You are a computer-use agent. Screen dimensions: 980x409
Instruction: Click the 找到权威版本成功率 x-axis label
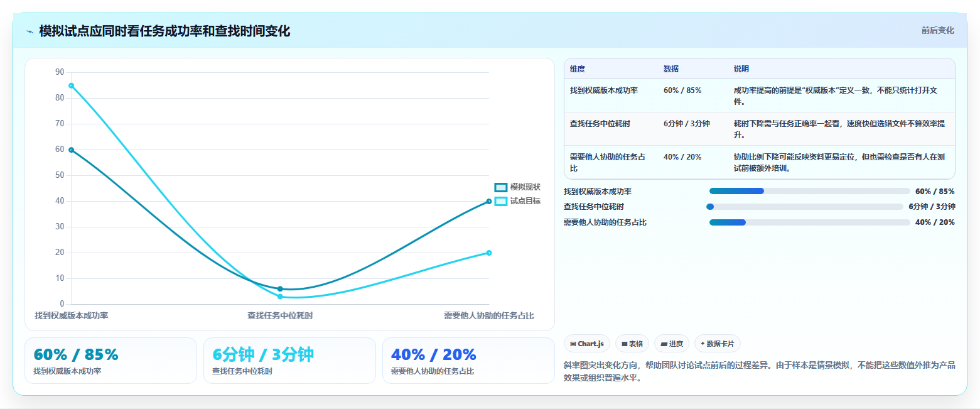(x=71, y=315)
